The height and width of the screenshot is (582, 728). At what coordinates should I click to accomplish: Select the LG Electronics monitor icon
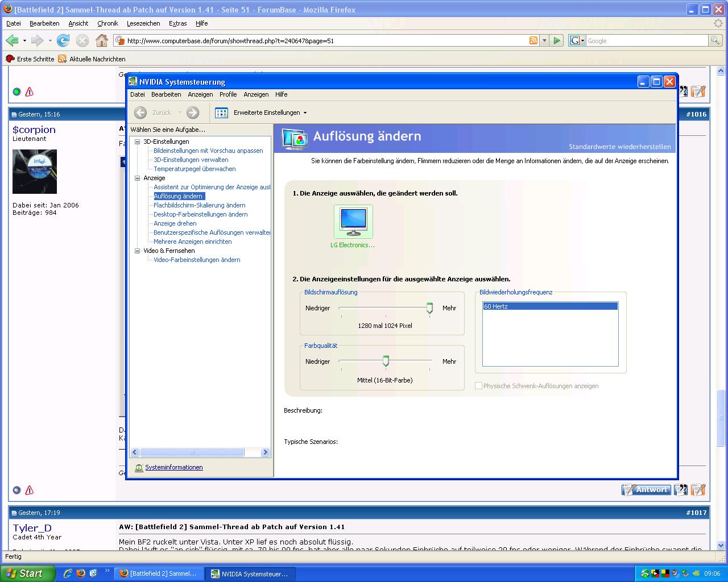pos(353,222)
